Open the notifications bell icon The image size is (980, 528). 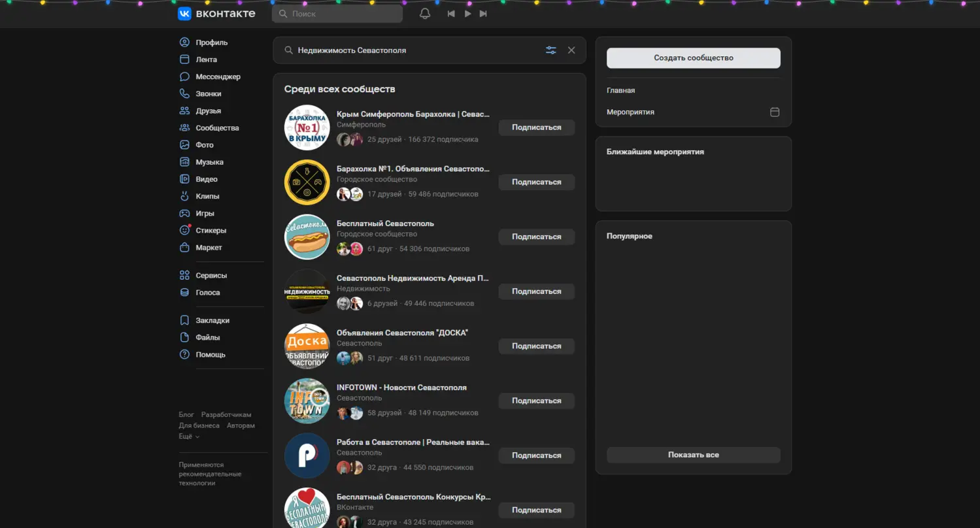pos(425,14)
